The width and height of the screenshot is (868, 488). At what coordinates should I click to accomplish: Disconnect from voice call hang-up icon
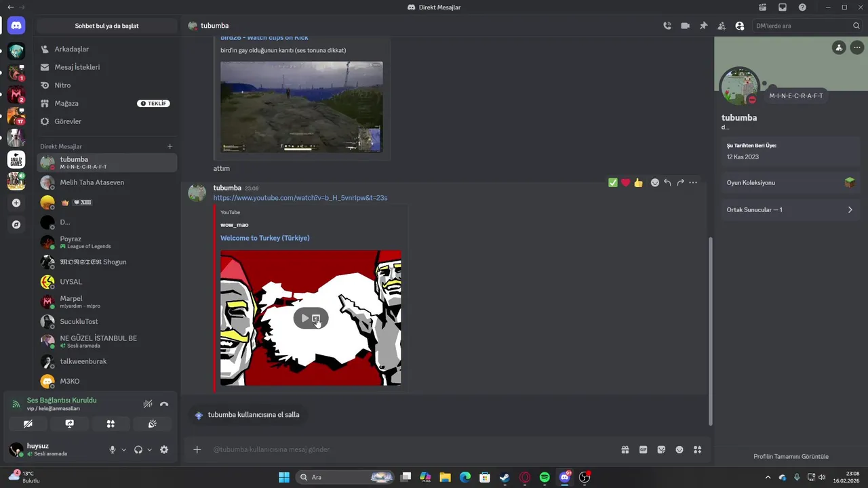click(164, 404)
